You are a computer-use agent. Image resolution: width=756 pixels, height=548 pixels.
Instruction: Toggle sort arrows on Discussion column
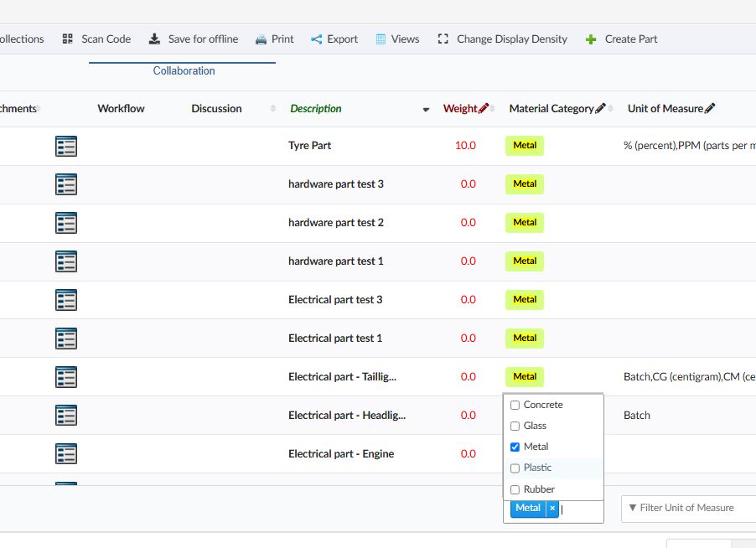coord(273,109)
